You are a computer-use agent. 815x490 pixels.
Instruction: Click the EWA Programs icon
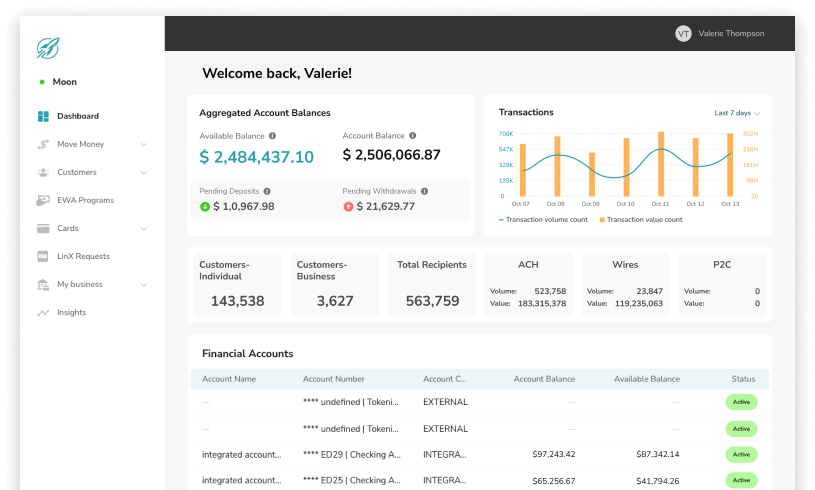point(43,200)
